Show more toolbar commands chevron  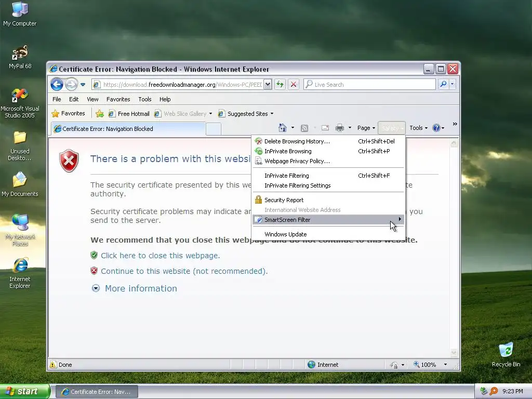pos(455,124)
